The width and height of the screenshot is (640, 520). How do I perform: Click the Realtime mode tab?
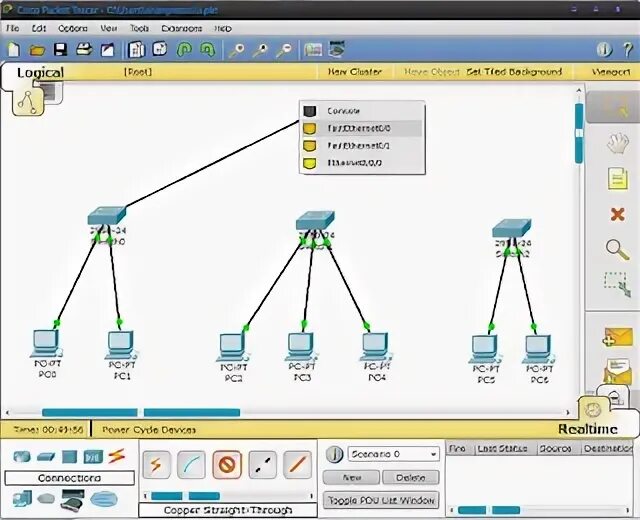(588, 429)
